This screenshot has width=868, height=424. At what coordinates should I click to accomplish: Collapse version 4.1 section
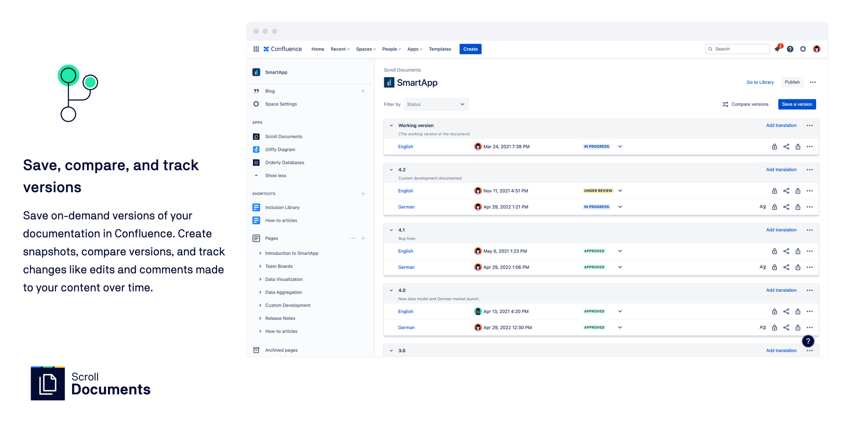(391, 230)
